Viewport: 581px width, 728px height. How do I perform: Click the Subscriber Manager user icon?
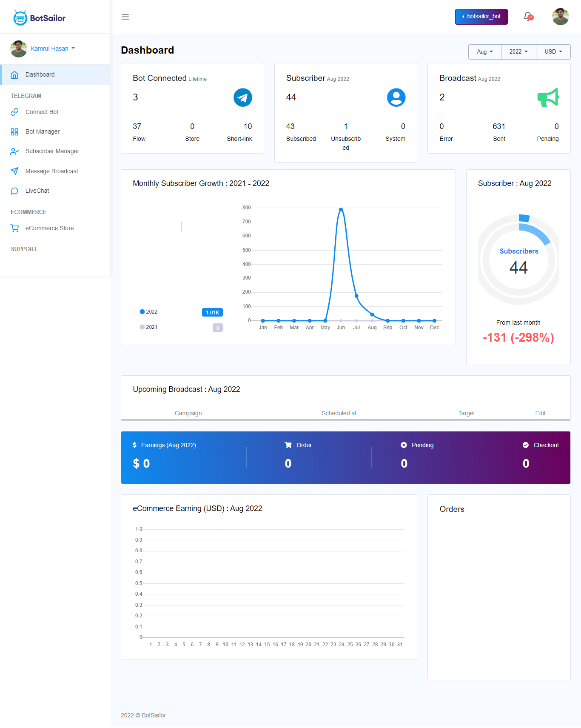click(14, 151)
